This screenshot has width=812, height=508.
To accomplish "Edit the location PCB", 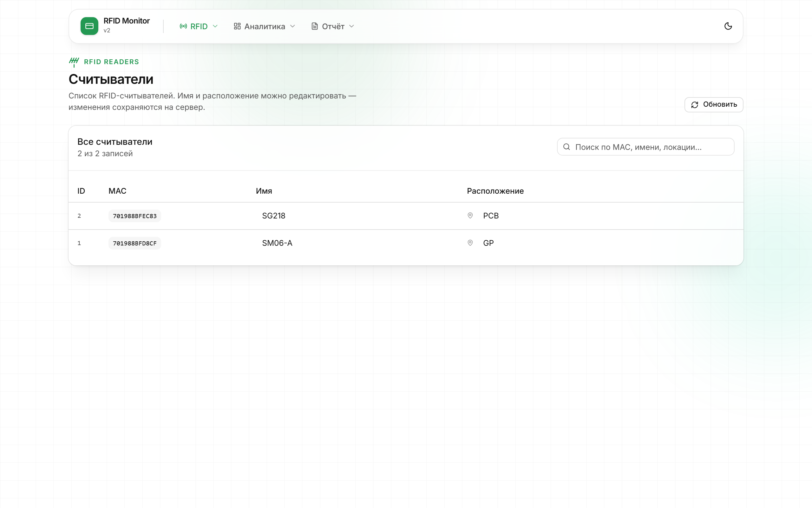I will click(x=491, y=216).
